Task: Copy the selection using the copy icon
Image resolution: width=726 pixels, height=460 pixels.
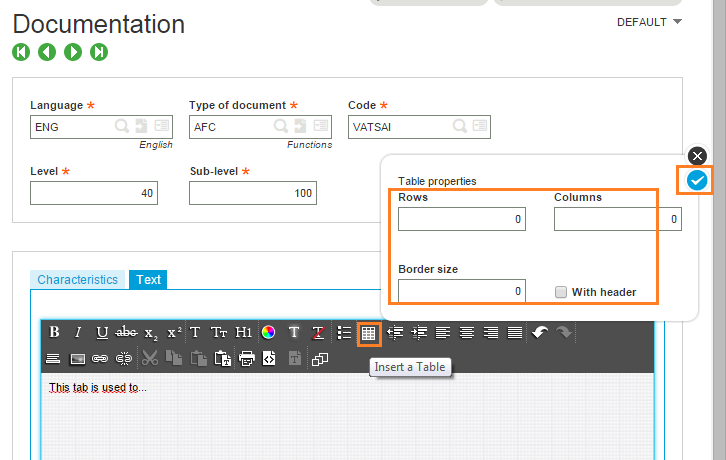Action: tap(174, 358)
